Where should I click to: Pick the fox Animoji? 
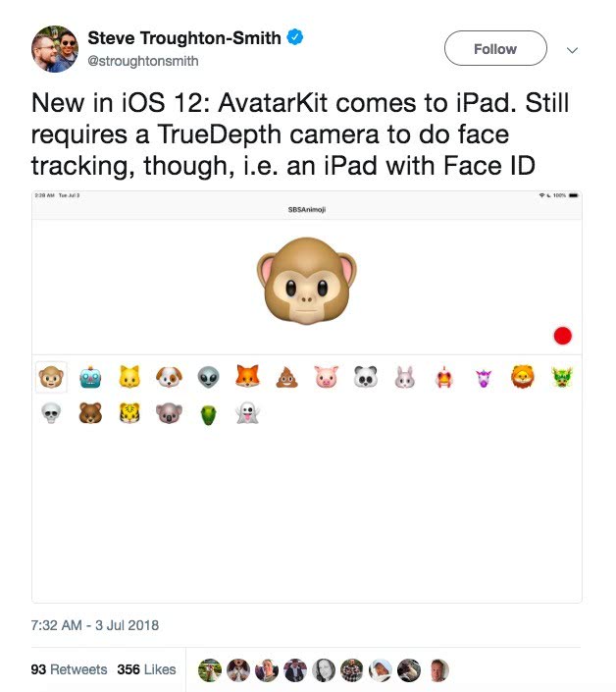247,376
